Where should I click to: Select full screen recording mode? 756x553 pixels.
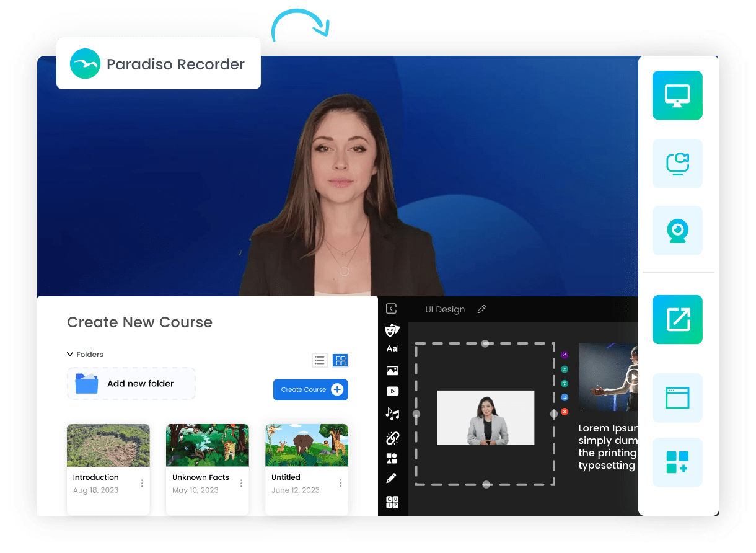point(677,95)
